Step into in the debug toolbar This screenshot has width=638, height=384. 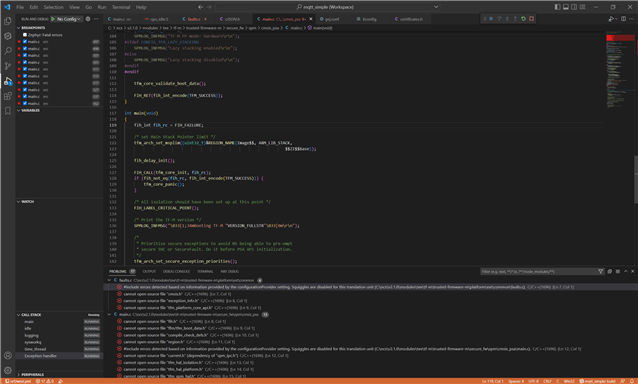[507, 19]
